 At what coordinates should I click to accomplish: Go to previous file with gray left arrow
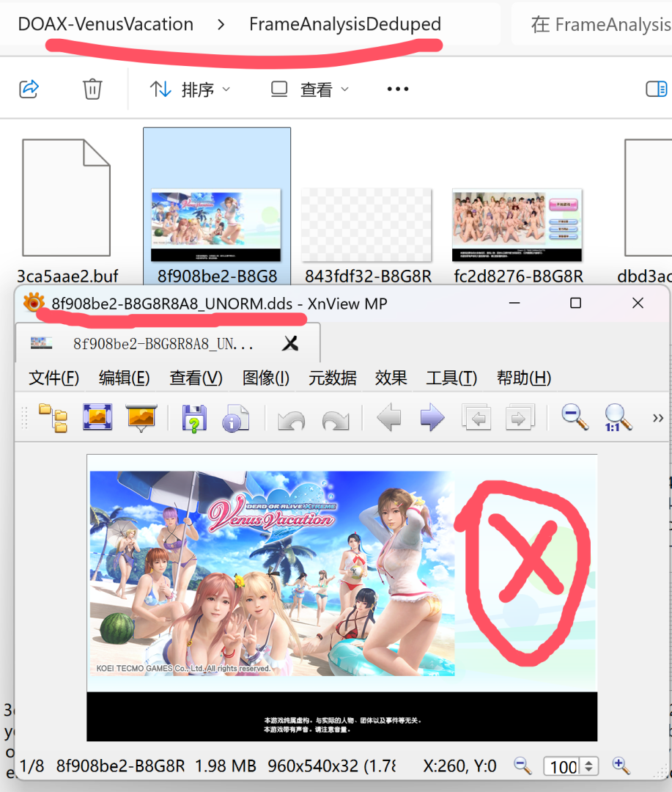[388, 418]
